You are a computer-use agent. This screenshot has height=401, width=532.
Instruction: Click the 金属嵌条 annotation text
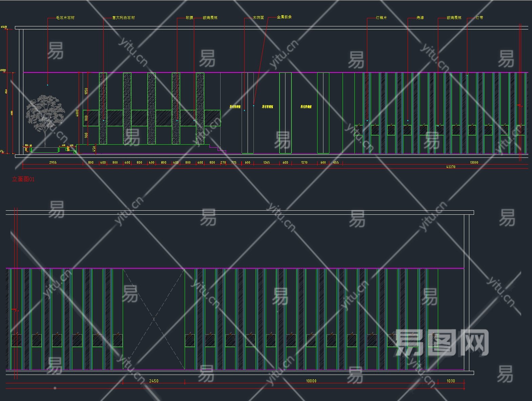tap(284, 17)
